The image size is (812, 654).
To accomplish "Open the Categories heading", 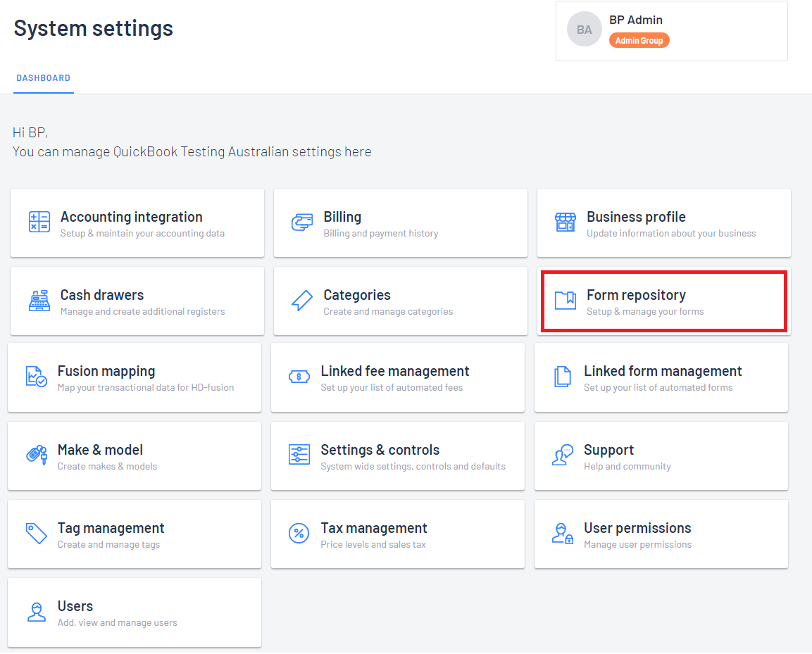I will [357, 295].
